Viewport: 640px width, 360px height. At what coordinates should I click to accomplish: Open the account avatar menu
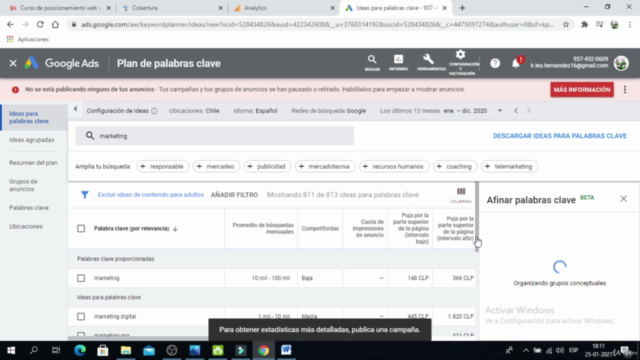(621, 63)
